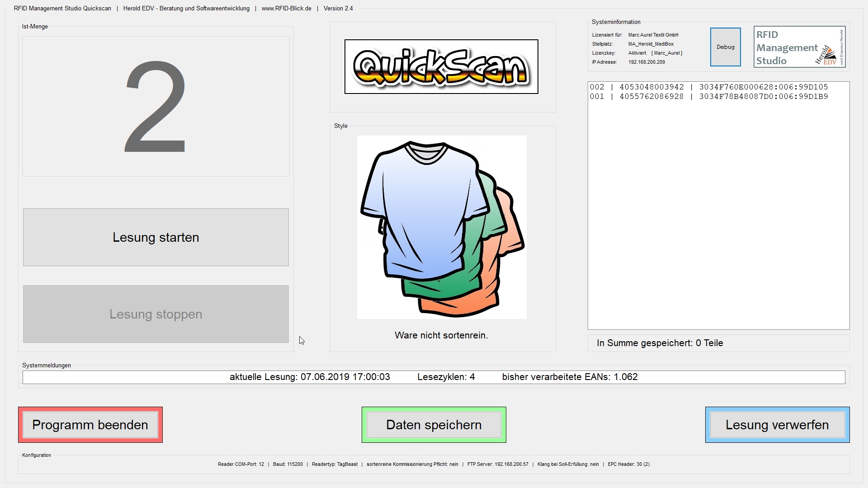
Task: Select scan row 001 with EAN 4055762086928
Action: pyautogui.click(x=709, y=96)
